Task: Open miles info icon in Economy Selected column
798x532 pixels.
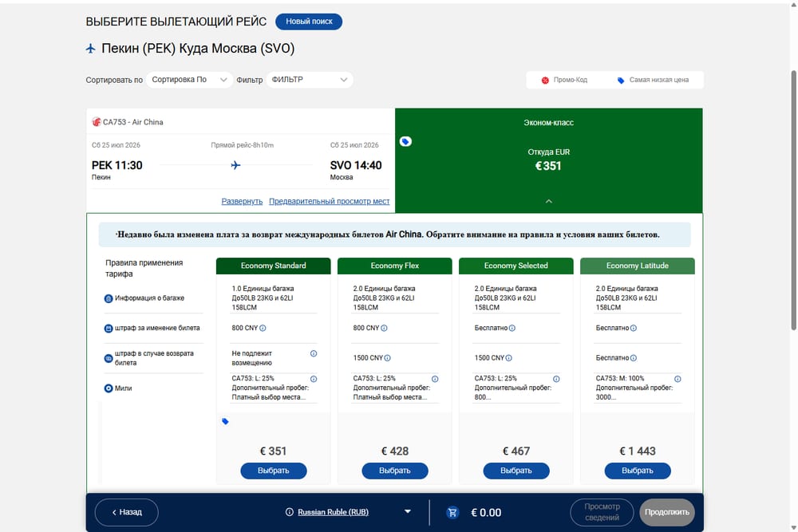Action: [x=556, y=379]
